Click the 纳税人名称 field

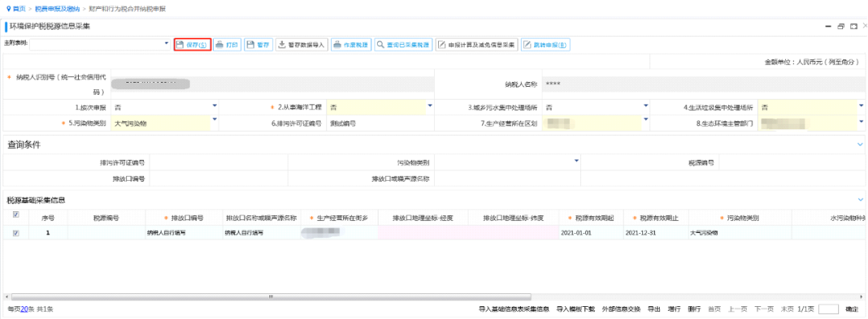click(703, 84)
